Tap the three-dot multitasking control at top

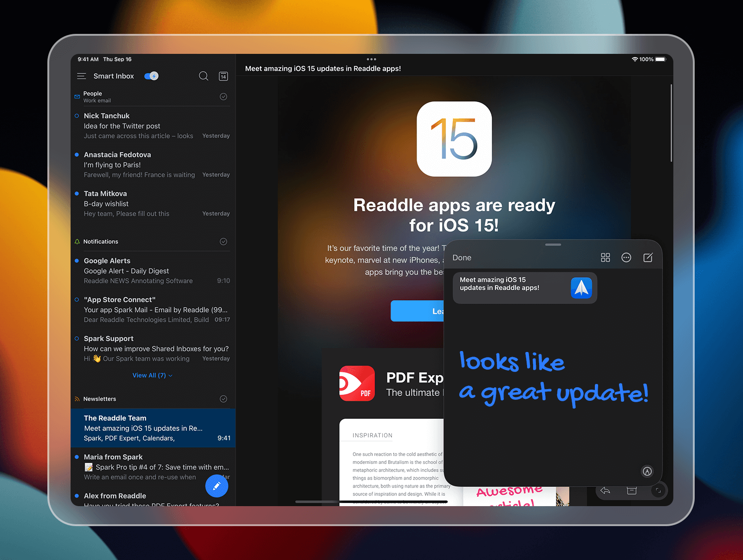pyautogui.click(x=371, y=59)
